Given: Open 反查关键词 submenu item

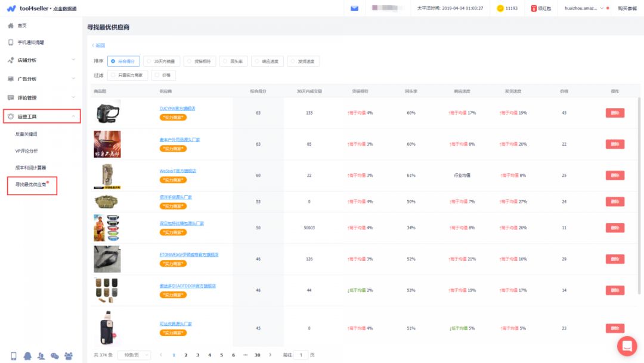Looking at the screenshot, I should click(x=26, y=134).
